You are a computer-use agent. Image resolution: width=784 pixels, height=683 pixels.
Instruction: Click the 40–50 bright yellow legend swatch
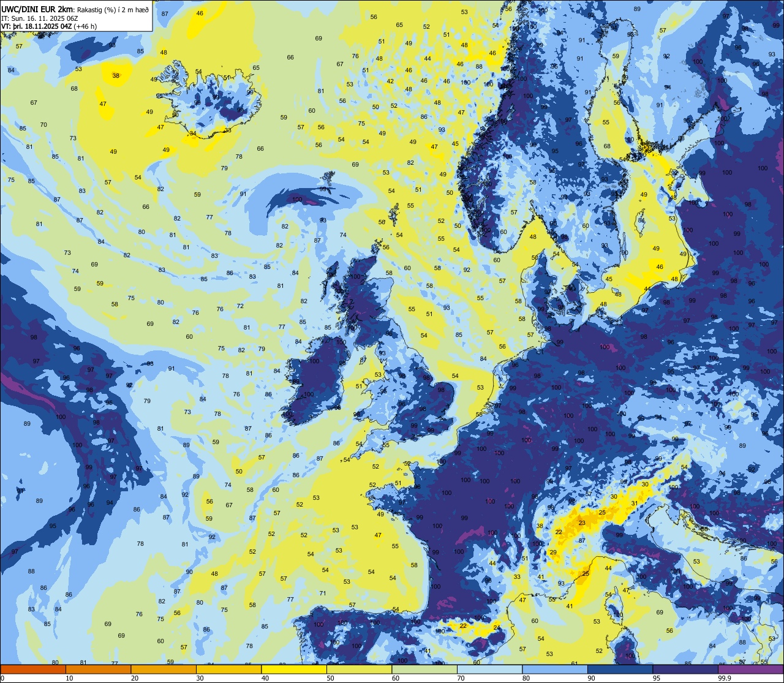[294, 670]
